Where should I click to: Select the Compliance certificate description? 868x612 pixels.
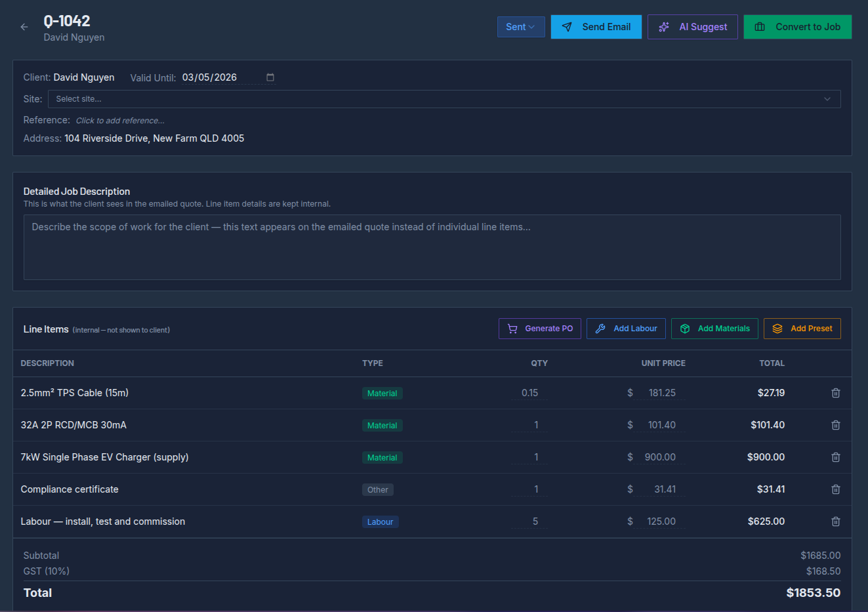point(70,489)
